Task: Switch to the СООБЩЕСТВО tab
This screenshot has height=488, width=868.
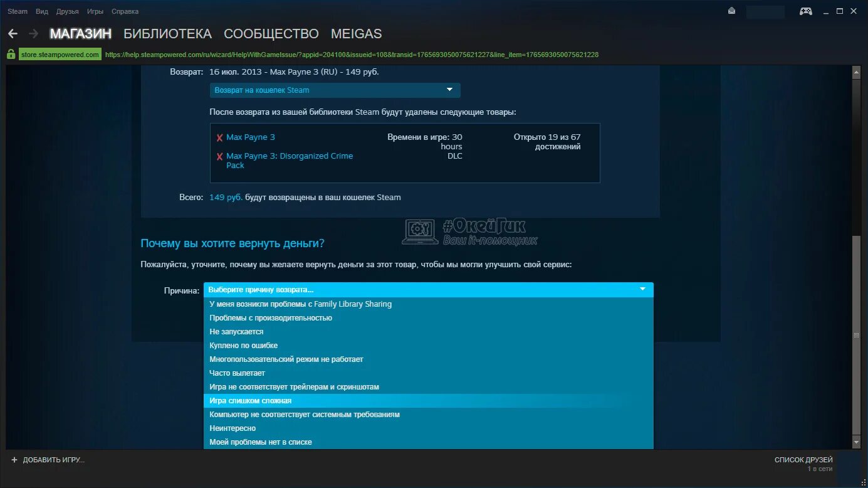Action: (x=271, y=34)
